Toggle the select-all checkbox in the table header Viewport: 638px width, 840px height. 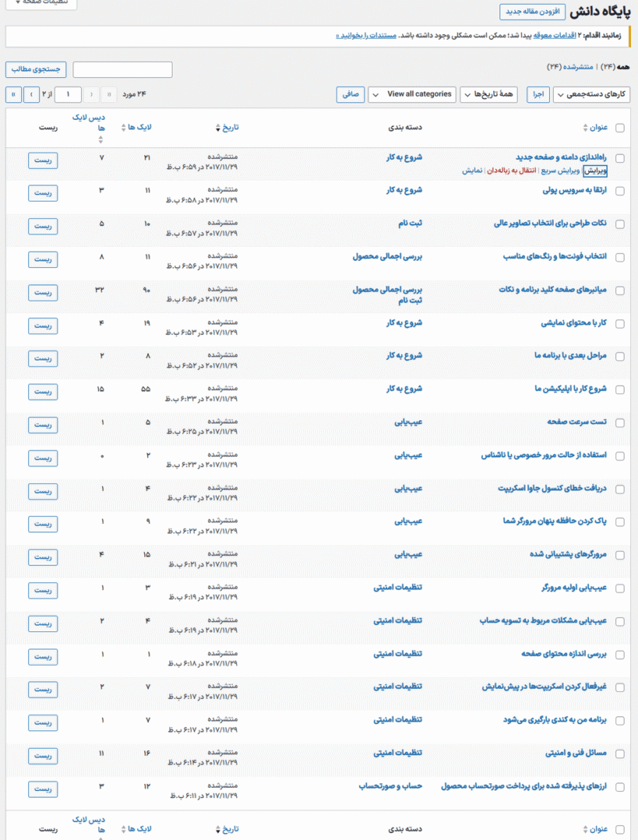[620, 128]
